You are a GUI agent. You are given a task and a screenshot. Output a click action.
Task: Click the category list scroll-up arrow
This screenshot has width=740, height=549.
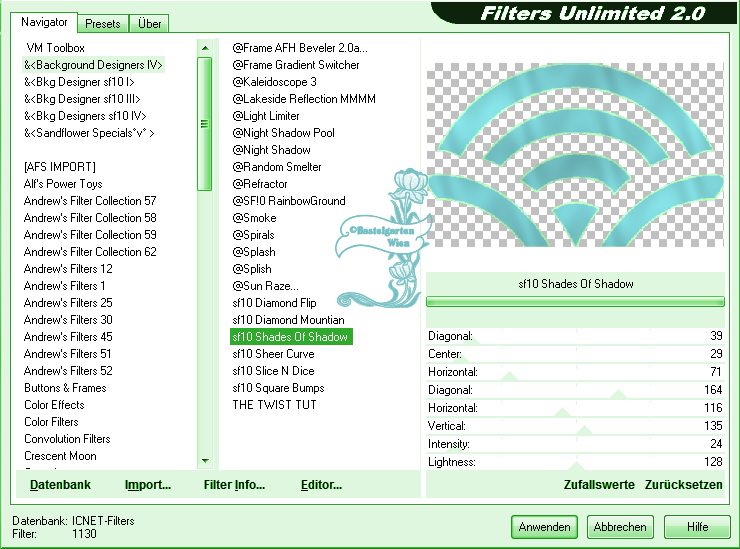[205, 48]
